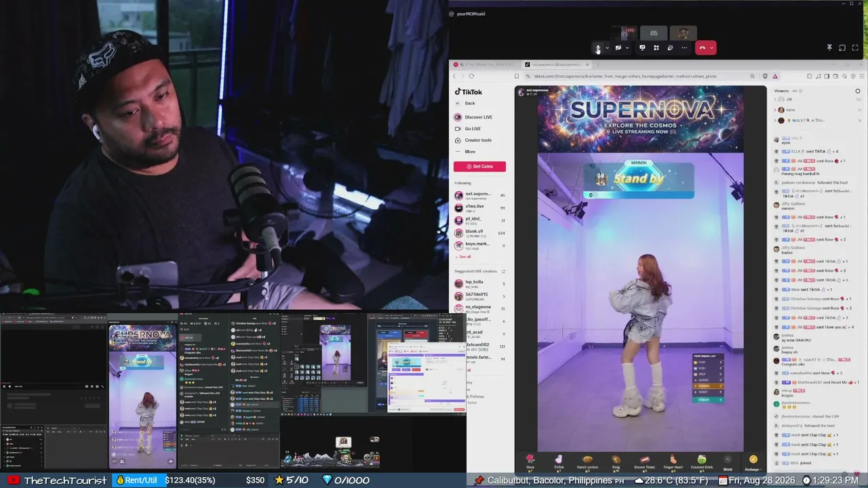Bookmark this page with the bookmark icon
Image resolution: width=868 pixels, height=488 pixels.
pyautogui.click(x=517, y=76)
